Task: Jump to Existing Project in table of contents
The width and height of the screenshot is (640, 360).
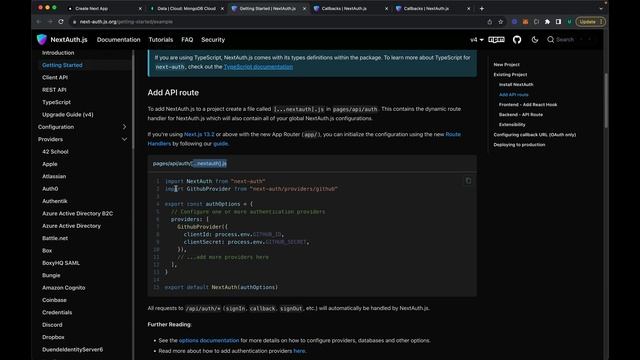Action: click(x=510, y=75)
